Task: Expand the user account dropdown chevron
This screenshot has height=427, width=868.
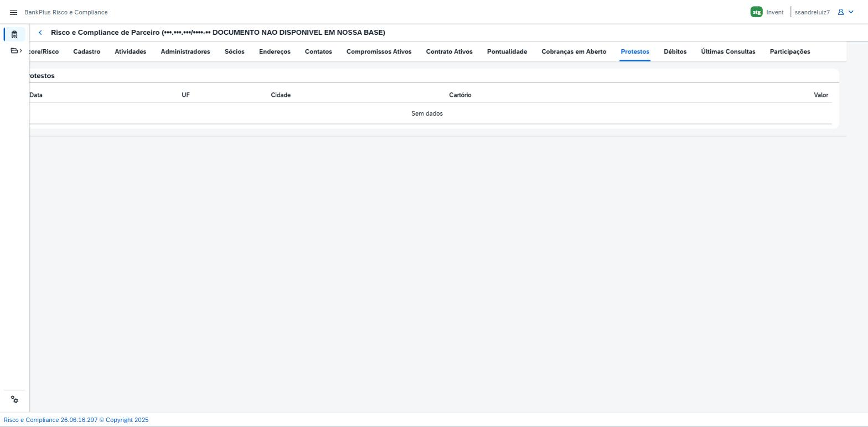Action: [x=851, y=12]
